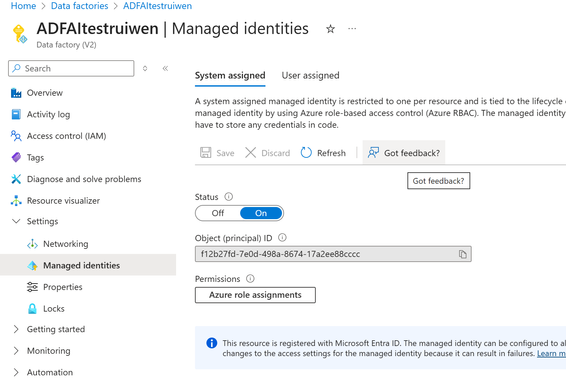This screenshot has height=382, width=566.
Task: Click the sidebar Search field
Action: 71,68
